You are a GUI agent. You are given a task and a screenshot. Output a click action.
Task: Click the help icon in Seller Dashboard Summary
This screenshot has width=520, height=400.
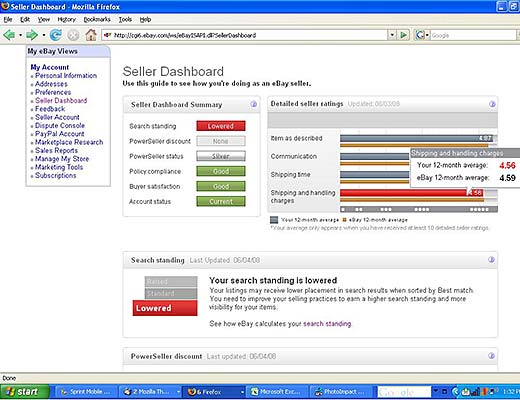(x=254, y=104)
